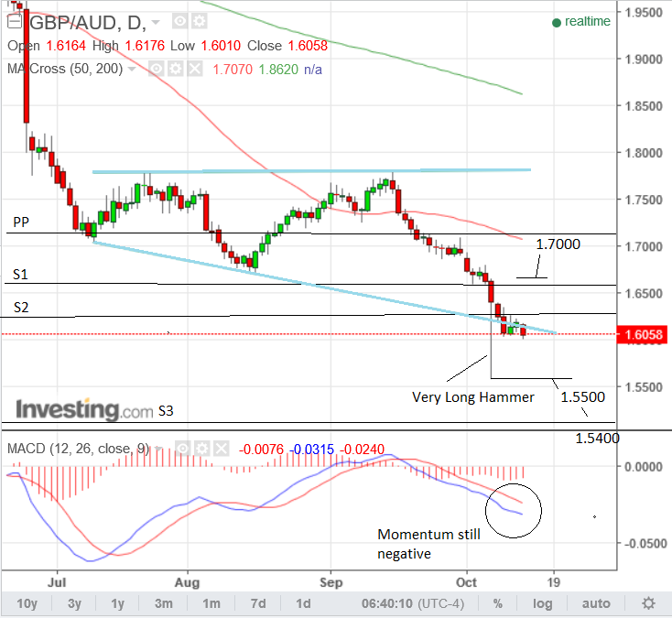Image resolution: width=672 pixels, height=618 pixels.
Task: Select the 1m time range
Action: pyautogui.click(x=211, y=603)
